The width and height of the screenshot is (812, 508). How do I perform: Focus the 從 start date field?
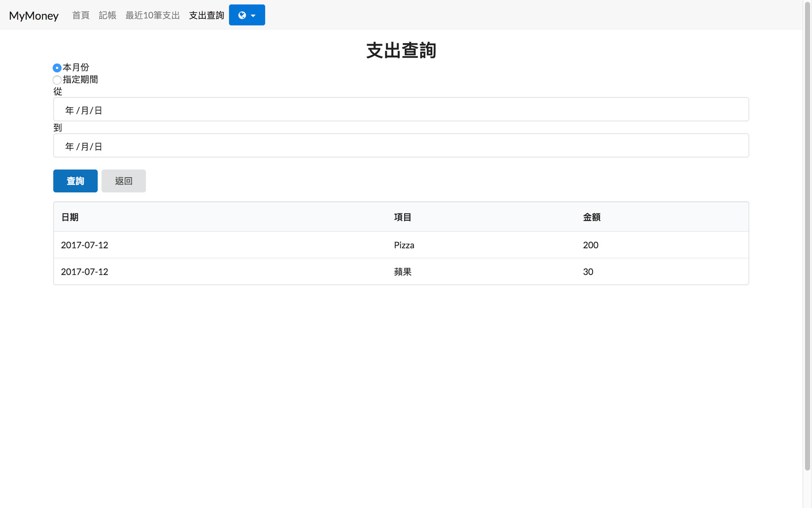[400, 110]
